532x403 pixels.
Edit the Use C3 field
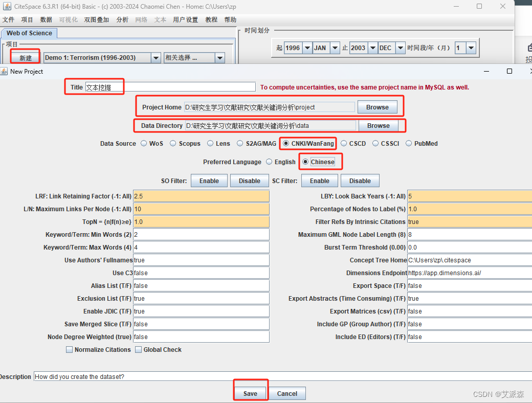coord(201,273)
